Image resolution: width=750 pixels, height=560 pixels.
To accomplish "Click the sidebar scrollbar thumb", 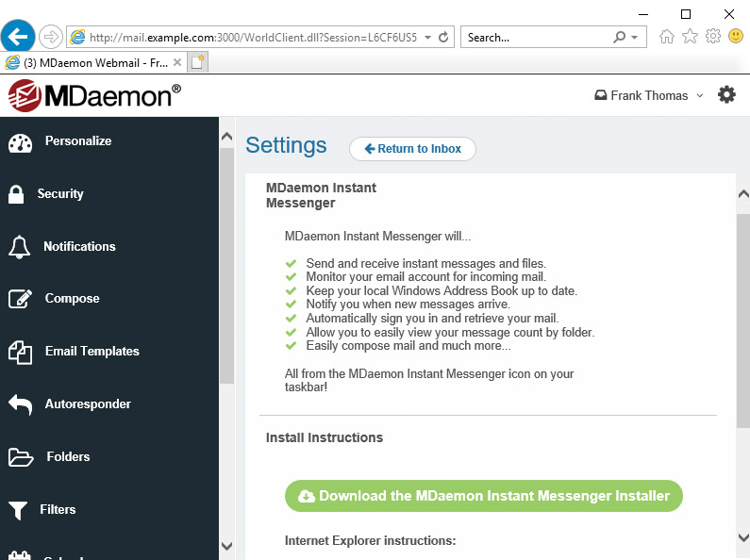I will 227,266.
